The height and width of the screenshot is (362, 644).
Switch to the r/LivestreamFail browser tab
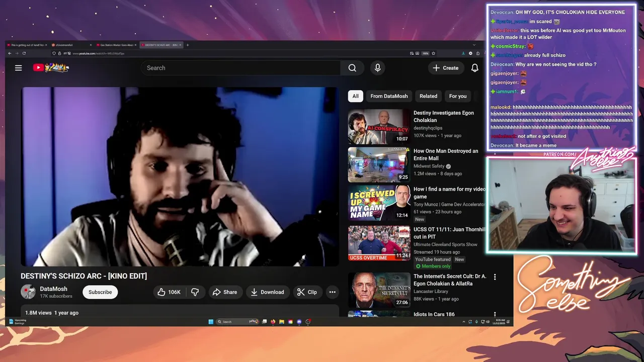70,45
